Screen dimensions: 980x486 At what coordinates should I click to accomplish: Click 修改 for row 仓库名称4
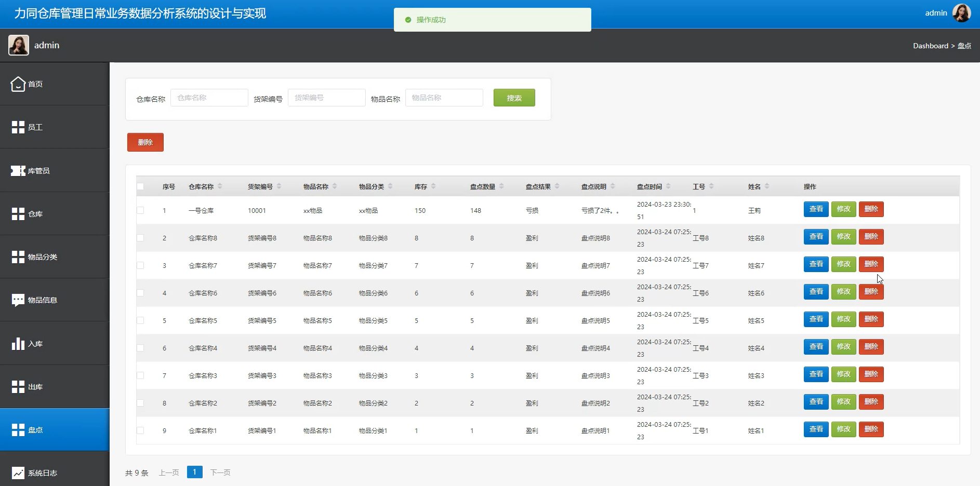(x=843, y=347)
